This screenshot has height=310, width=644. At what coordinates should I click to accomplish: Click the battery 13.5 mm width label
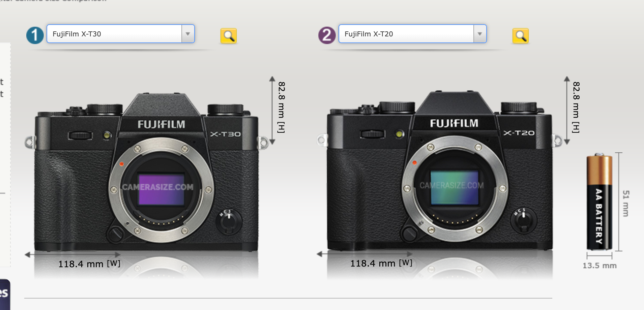599,266
